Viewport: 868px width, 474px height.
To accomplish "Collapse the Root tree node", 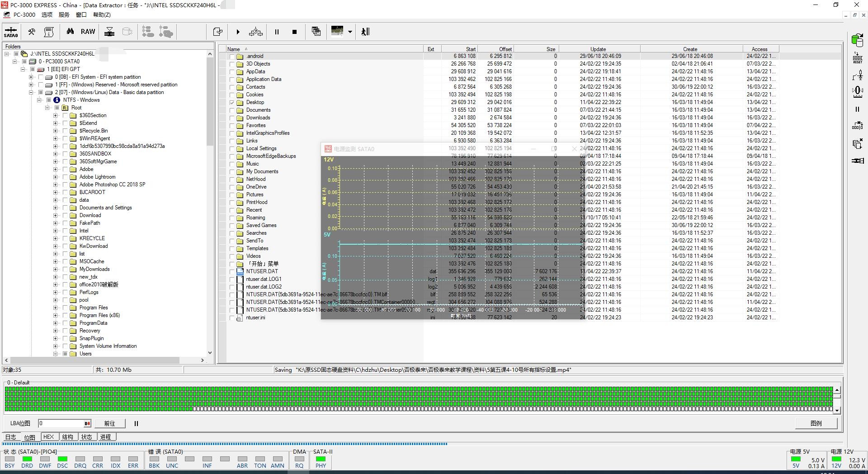I will pos(47,108).
